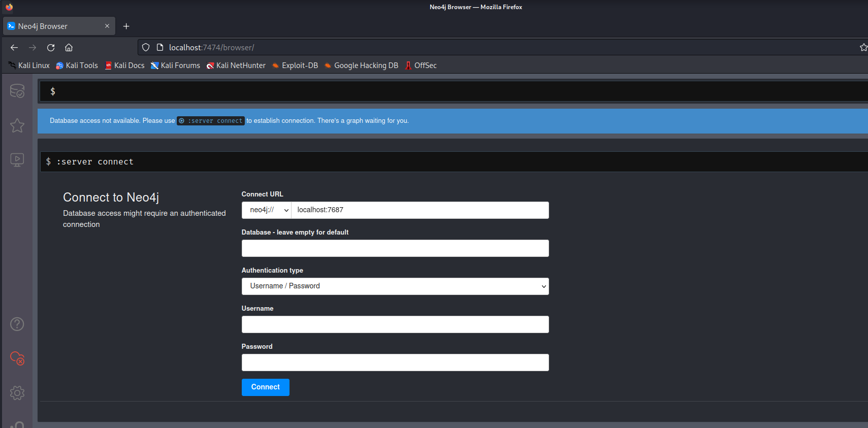Open the Database Information sidebar icon
868x428 pixels.
[x=17, y=91]
